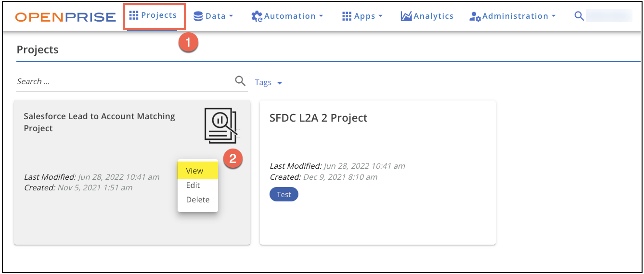Click the Salesforce Lead to Account Matching title
Viewport: 644px width, 274px height.
coord(99,122)
